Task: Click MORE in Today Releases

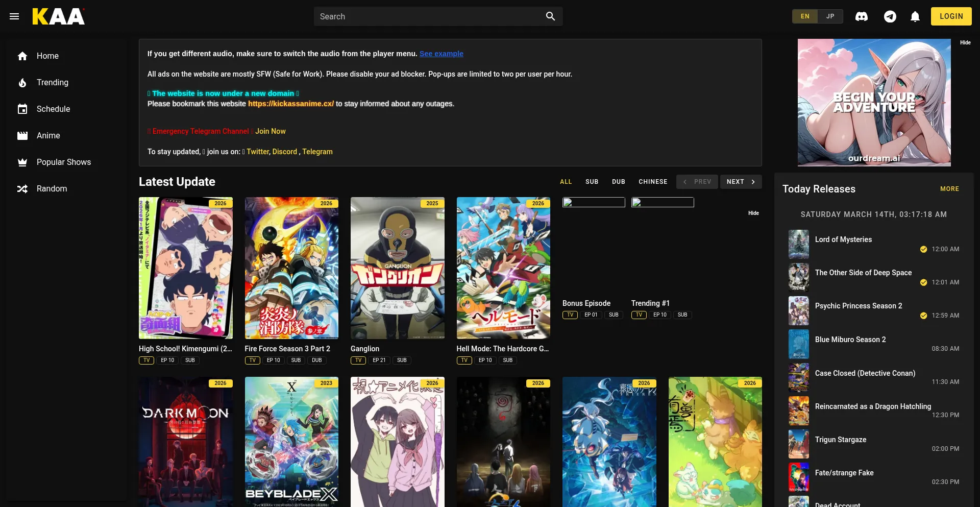Action: click(x=950, y=189)
